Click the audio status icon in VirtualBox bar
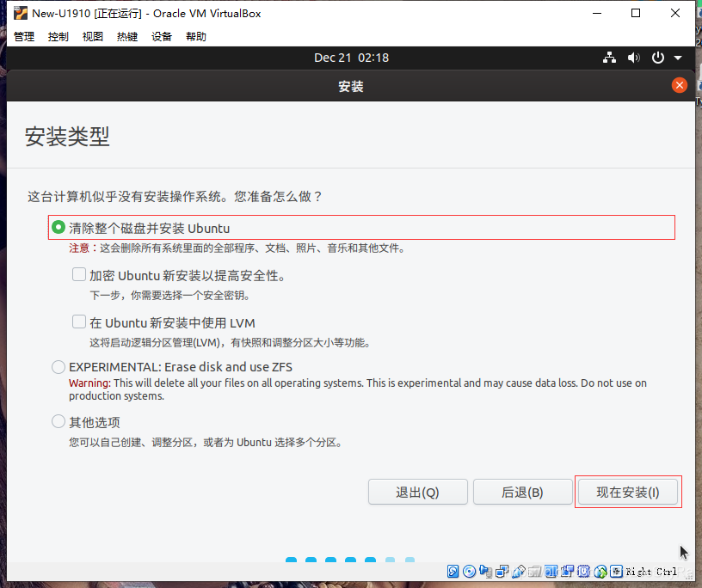 click(x=485, y=571)
